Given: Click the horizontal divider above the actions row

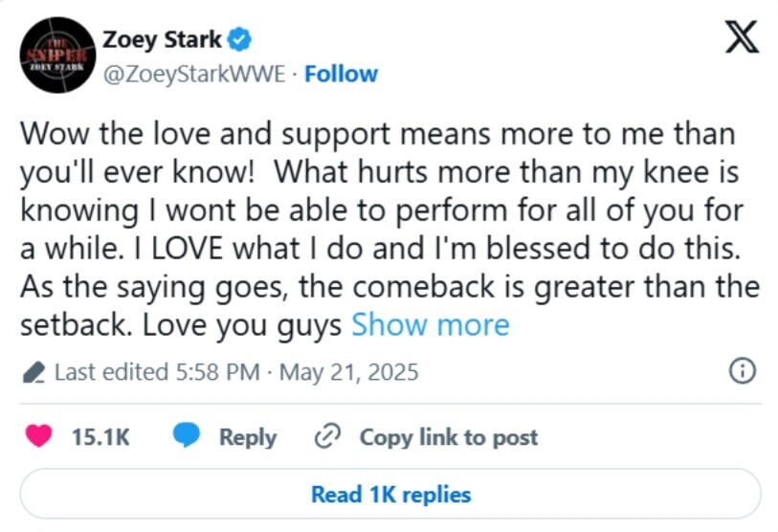Looking at the screenshot, I should 390,404.
